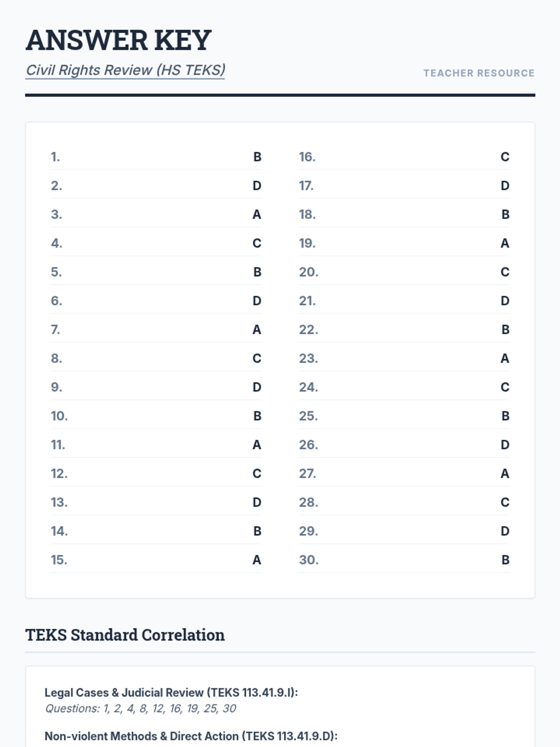Click the TEACHER RESOURCE label

tap(479, 73)
